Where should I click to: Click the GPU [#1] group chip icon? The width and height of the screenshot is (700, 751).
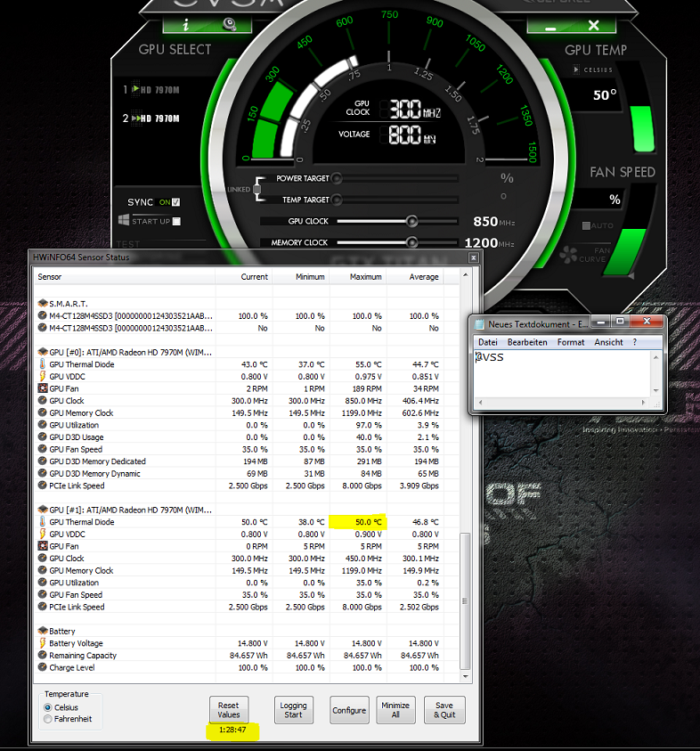click(43, 510)
